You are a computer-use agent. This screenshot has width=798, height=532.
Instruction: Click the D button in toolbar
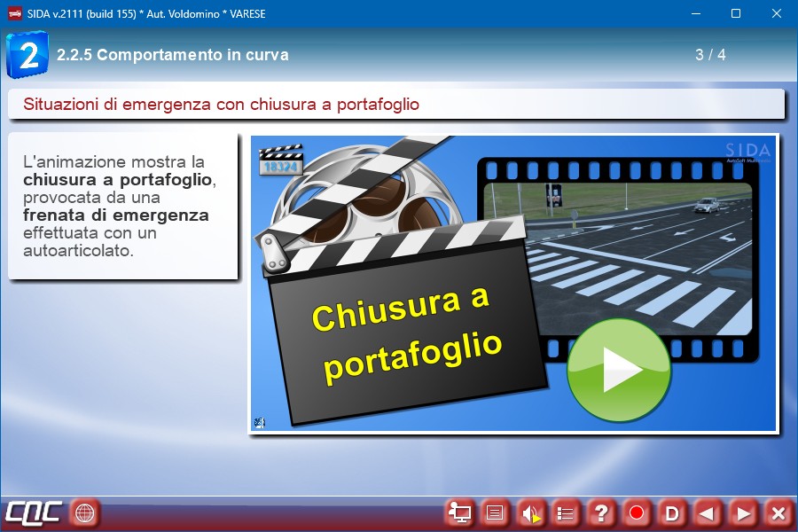[x=672, y=512]
